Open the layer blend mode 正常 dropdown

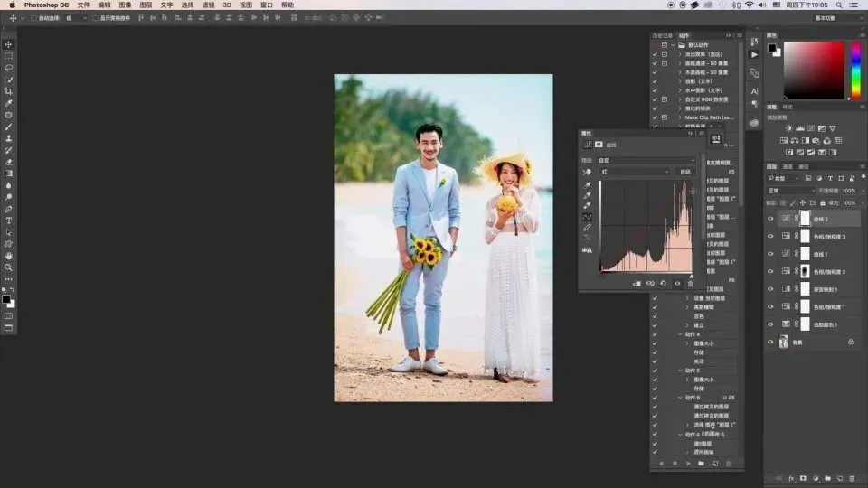tap(790, 191)
